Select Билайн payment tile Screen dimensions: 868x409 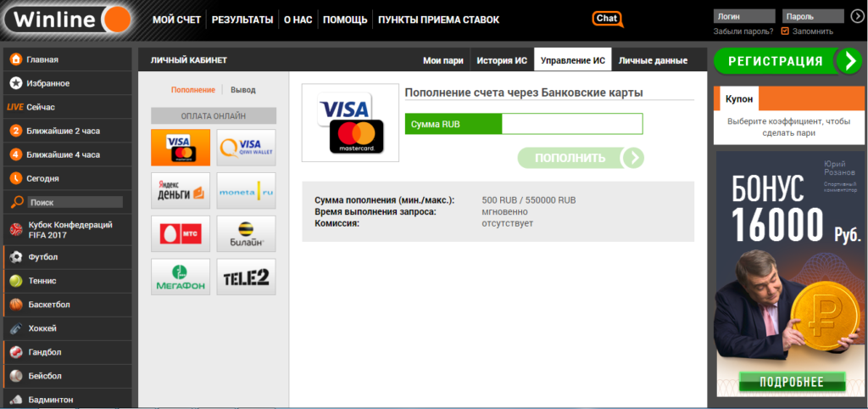246,234
